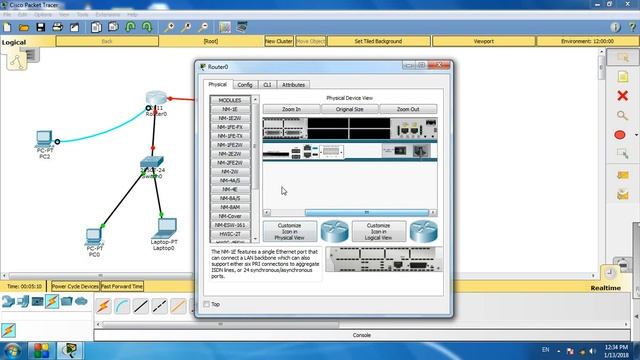This screenshot has height=360, width=640.
Task: Pick the light-blue console cable
Action: tap(122, 306)
